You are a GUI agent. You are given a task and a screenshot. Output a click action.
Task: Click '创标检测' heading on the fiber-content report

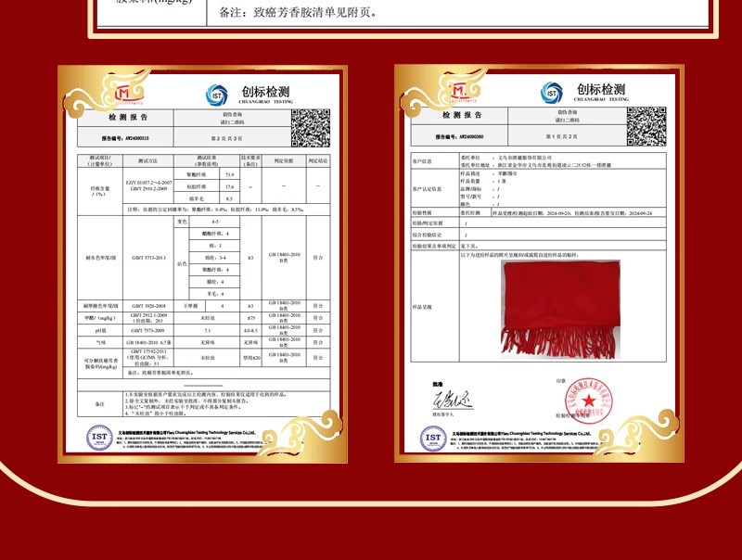coord(265,92)
